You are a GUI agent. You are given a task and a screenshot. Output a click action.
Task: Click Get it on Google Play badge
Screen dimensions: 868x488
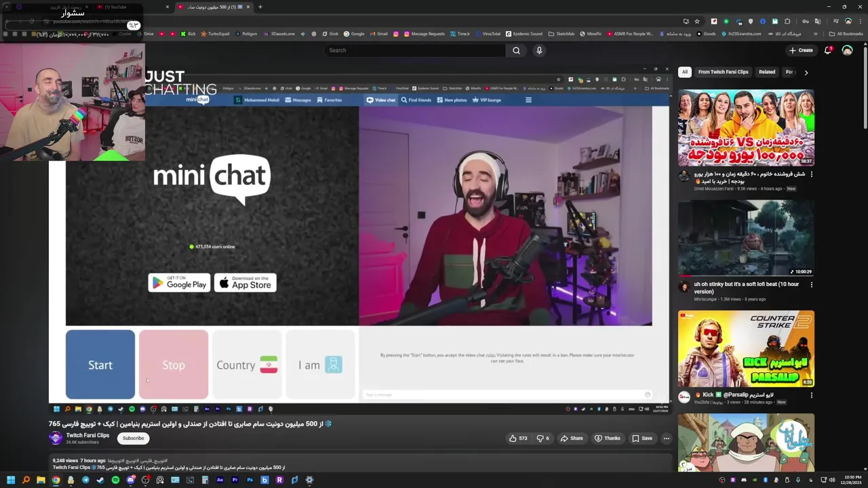tap(179, 283)
